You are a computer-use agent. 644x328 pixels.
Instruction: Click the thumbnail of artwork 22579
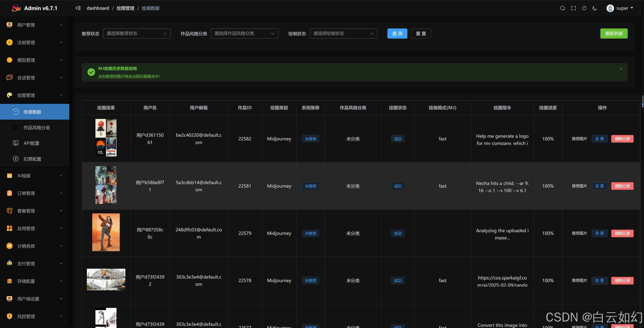106,232
